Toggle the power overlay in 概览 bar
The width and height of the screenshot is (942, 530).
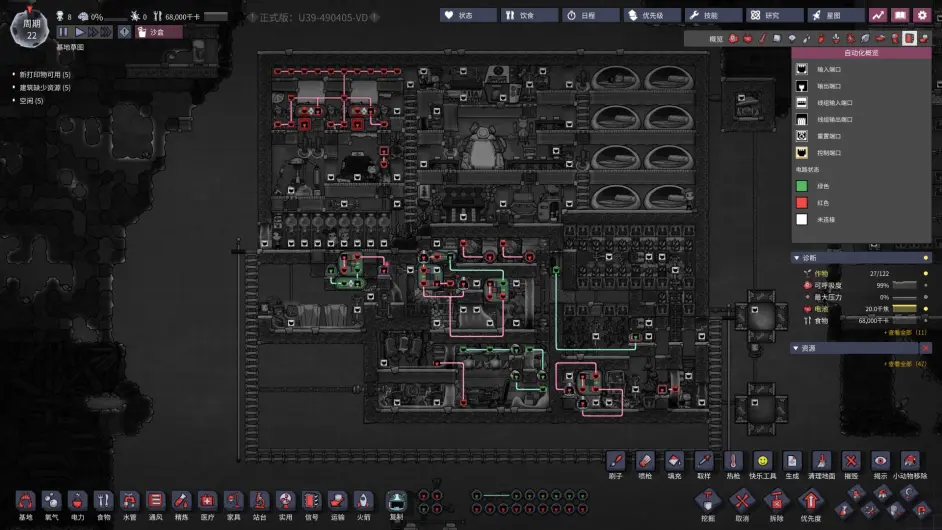[x=747, y=38]
